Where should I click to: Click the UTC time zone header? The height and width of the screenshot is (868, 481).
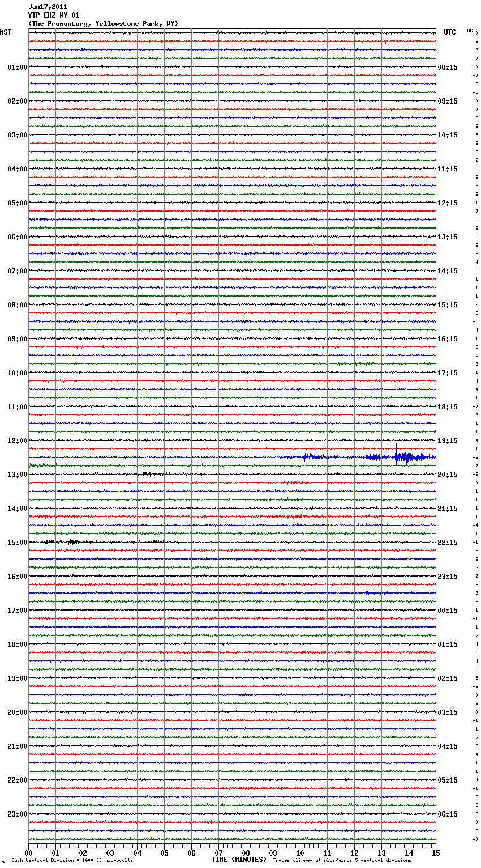(450, 32)
